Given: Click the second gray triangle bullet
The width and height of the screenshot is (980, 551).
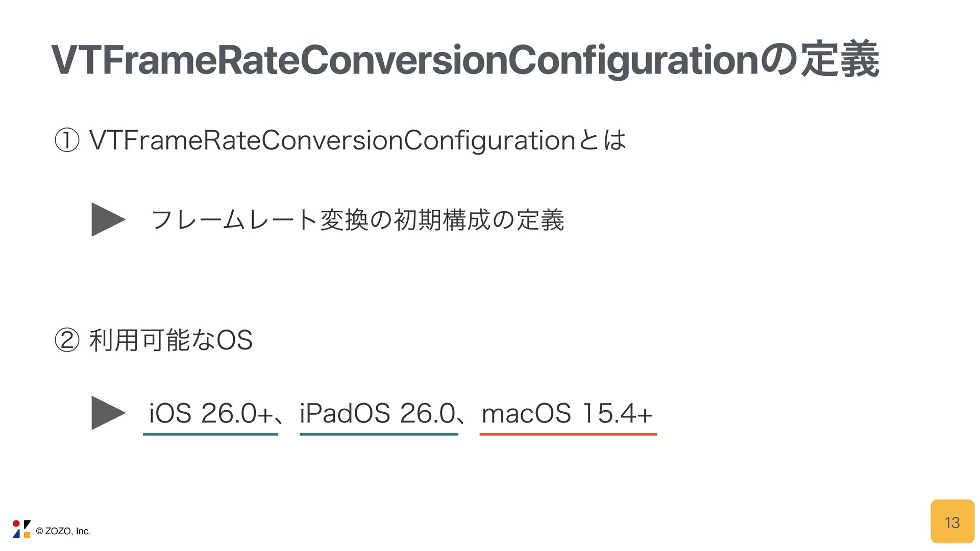Looking at the screenshot, I should point(108,413).
